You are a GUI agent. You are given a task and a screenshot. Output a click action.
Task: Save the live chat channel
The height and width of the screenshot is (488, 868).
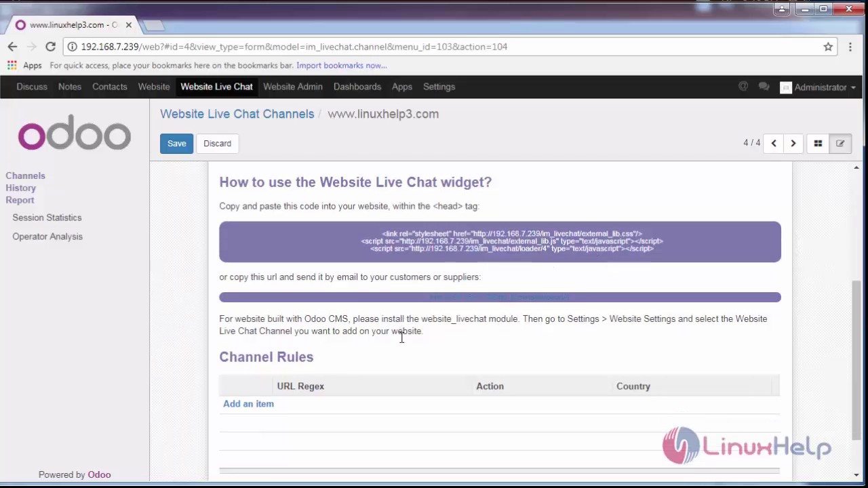point(176,144)
